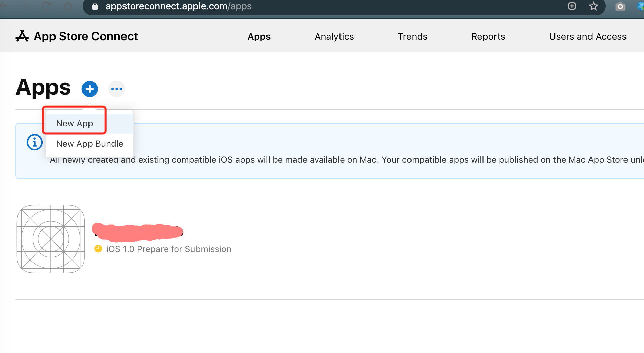Open the Apps navigation tab
Image resolution: width=644 pixels, height=353 pixels.
coord(259,36)
